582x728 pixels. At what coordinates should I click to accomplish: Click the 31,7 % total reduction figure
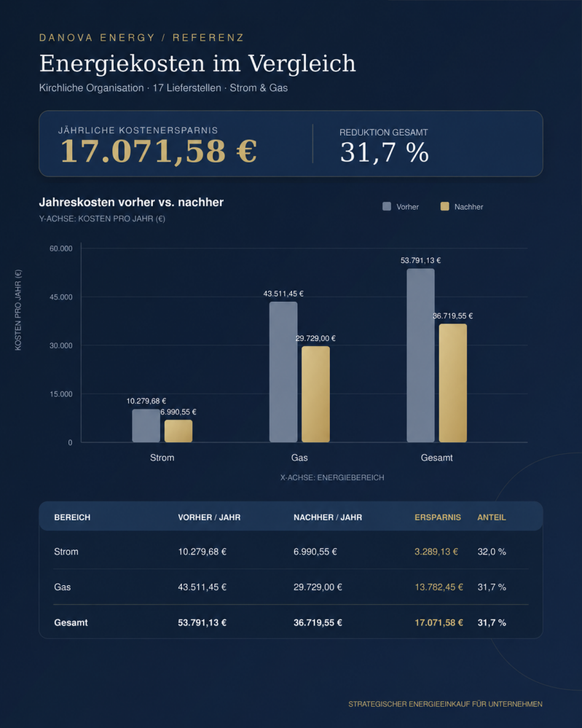(385, 152)
